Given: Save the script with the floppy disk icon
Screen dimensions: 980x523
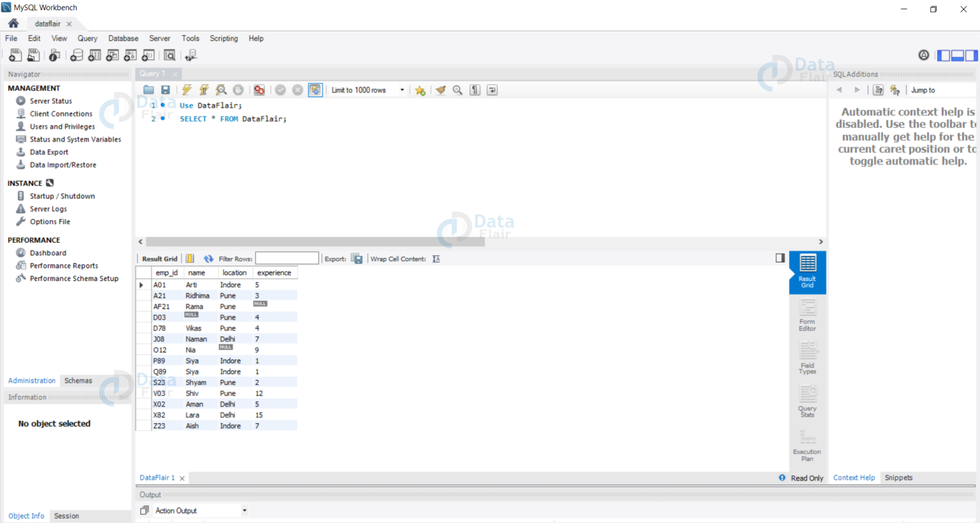Looking at the screenshot, I should tap(165, 90).
